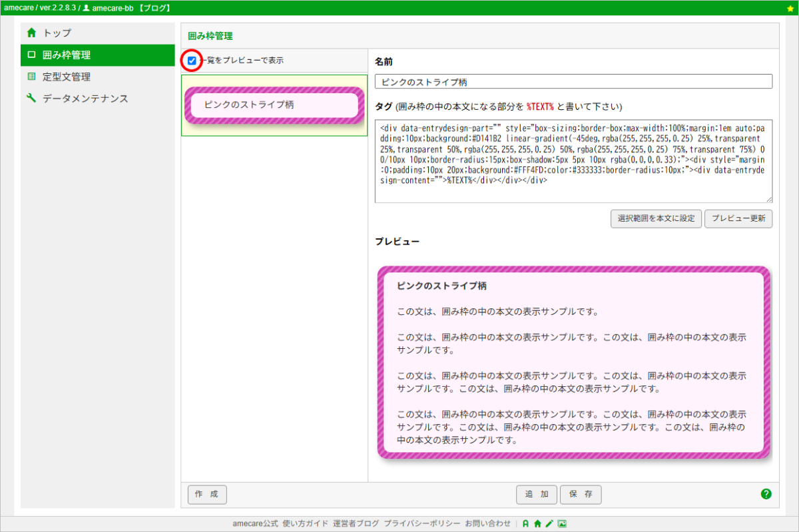
Task: Click the footer home icon
Action: coord(537,523)
